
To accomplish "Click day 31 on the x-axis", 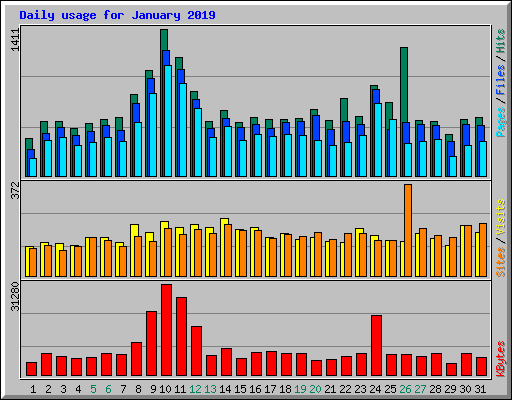I will click(x=480, y=389).
